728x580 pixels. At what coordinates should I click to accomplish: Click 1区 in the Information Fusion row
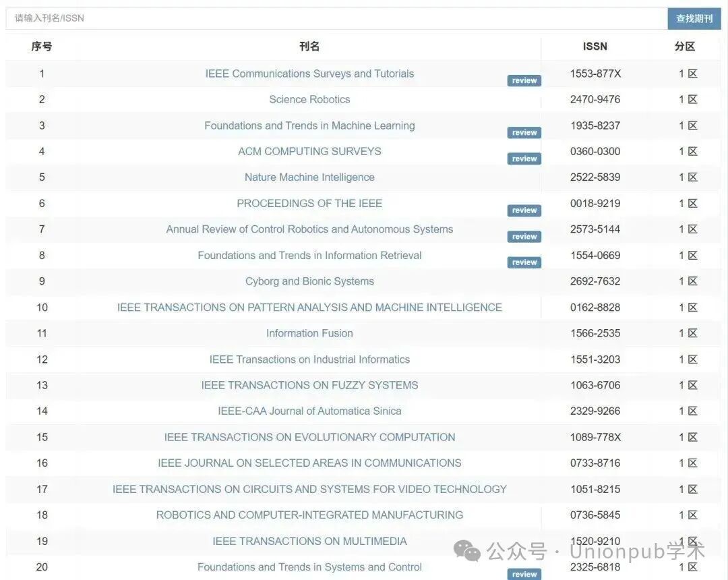[688, 333]
